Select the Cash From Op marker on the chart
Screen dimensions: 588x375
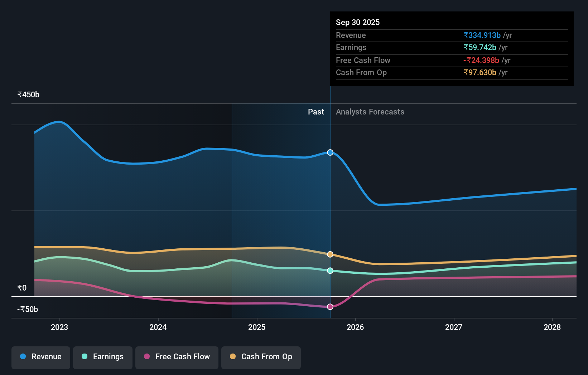pyautogui.click(x=330, y=254)
